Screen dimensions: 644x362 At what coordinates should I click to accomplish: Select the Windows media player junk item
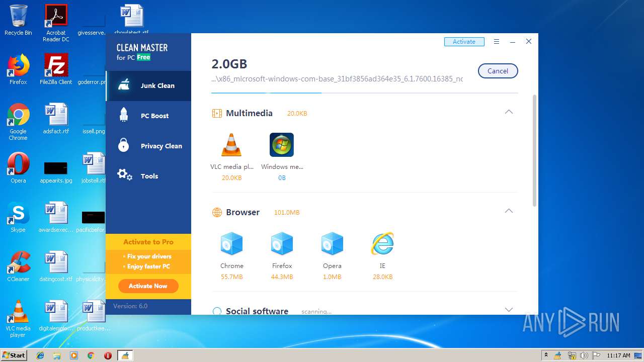282,157
